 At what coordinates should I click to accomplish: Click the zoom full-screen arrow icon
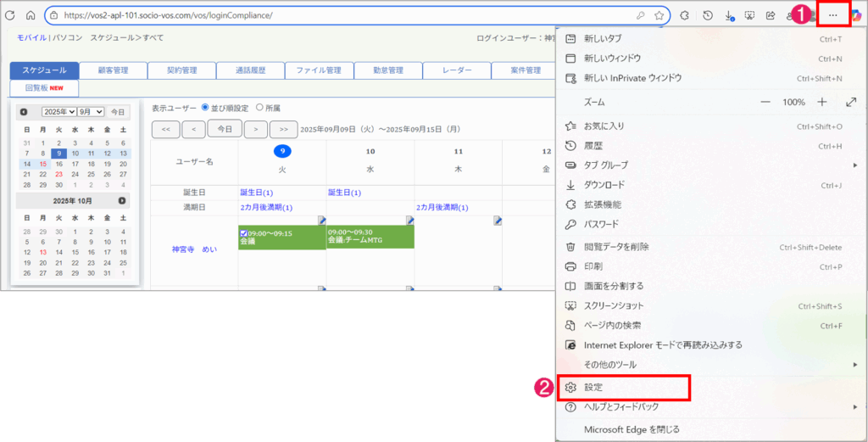[x=851, y=102]
